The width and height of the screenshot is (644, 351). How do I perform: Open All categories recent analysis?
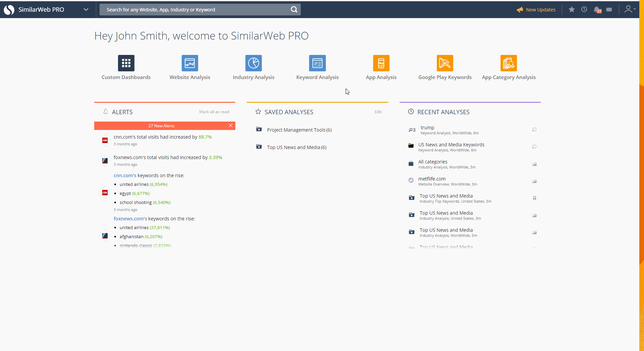tap(447, 164)
